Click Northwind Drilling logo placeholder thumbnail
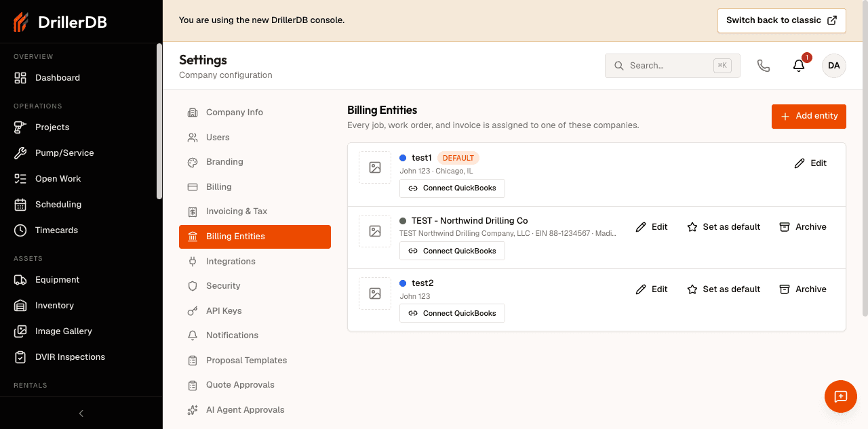This screenshot has width=868, height=429. (375, 231)
